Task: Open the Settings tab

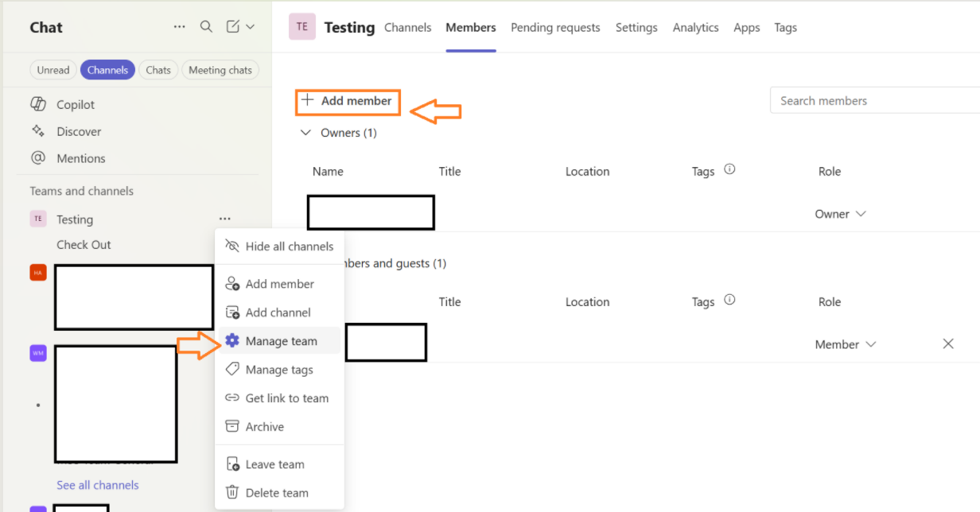Action: click(636, 27)
